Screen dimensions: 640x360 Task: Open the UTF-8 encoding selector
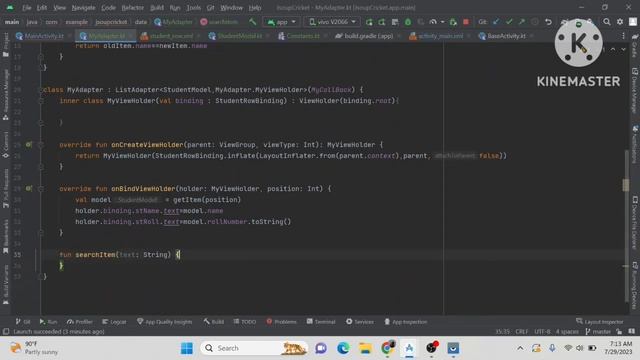[x=542, y=331]
